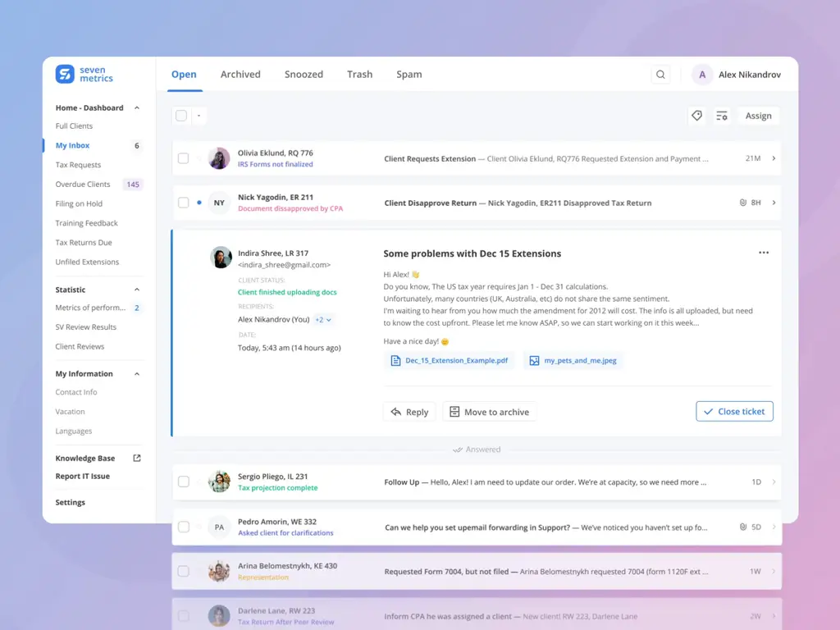This screenshot has width=840, height=630.
Task: Expand the +2 recipients dropdown
Action: click(x=323, y=320)
